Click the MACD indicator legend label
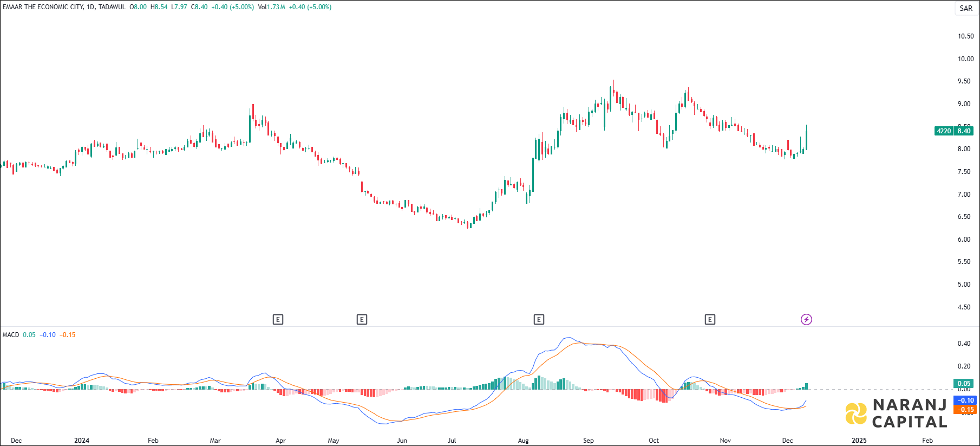 [x=11, y=335]
